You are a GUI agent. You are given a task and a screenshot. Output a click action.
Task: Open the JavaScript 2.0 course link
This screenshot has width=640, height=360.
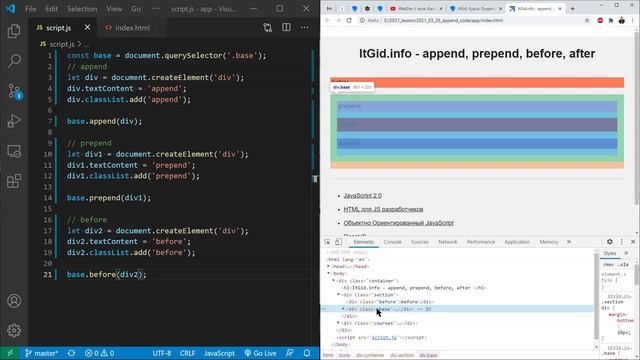pos(362,196)
